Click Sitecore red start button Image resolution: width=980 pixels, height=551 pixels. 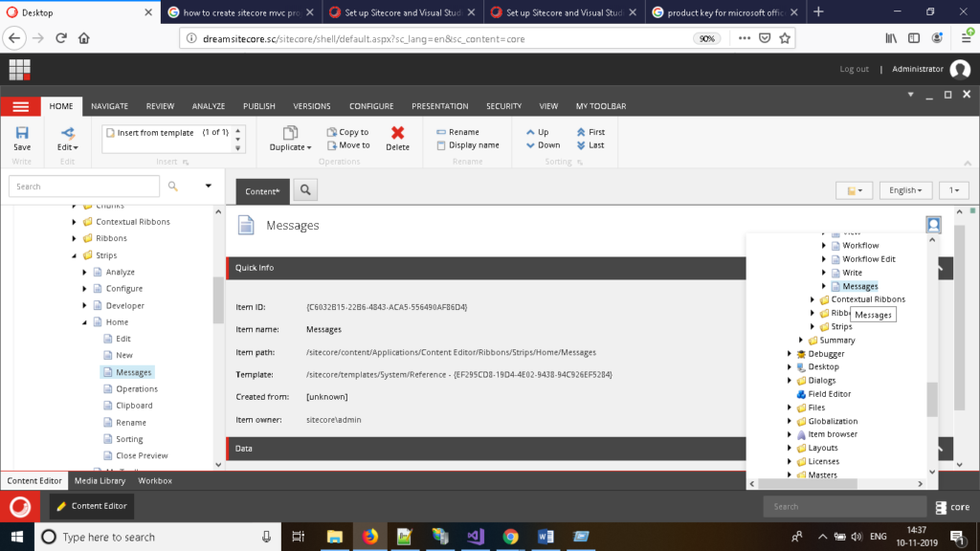pyautogui.click(x=20, y=506)
